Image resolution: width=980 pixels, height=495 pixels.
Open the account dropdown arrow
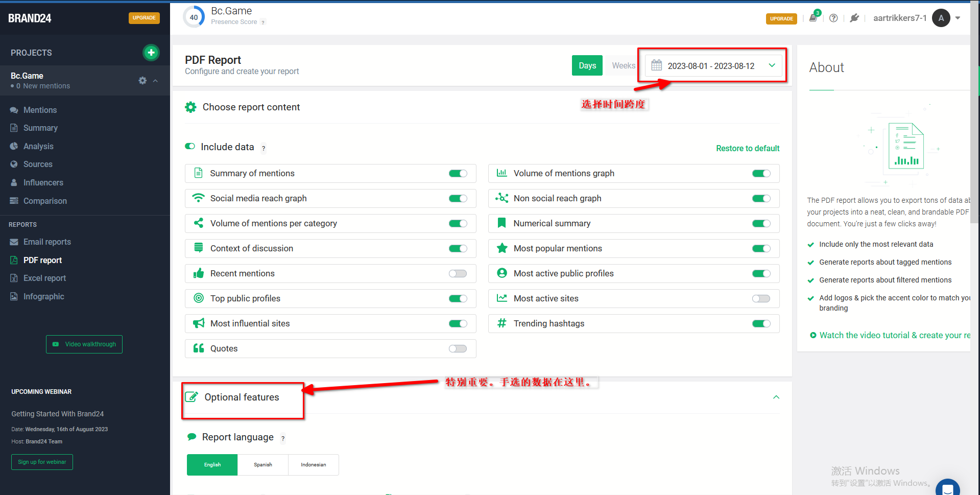(958, 18)
